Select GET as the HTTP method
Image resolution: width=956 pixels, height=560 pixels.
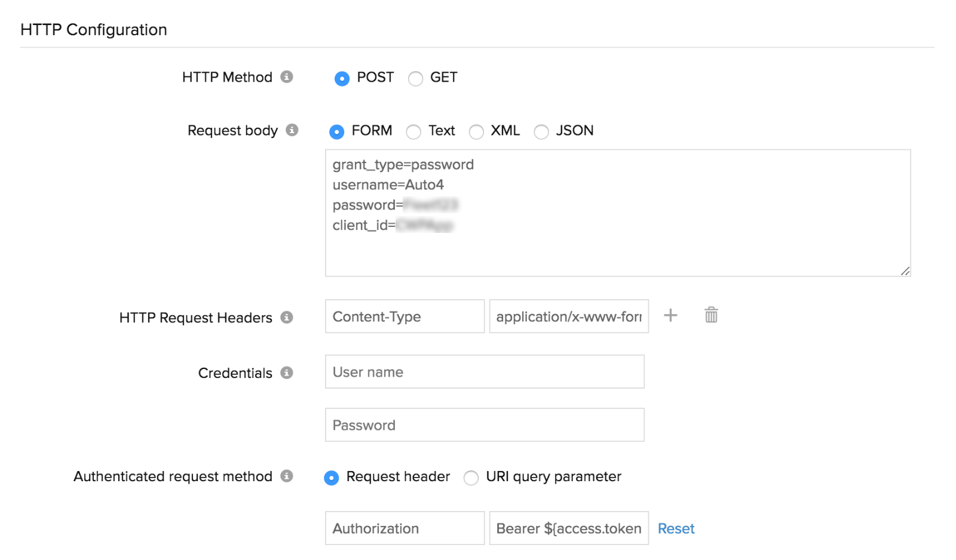click(415, 78)
